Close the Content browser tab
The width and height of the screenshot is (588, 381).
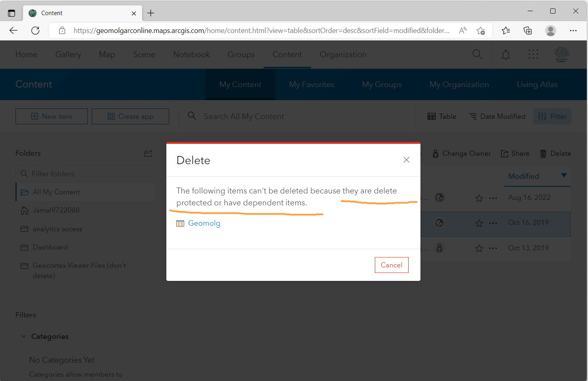click(x=134, y=13)
